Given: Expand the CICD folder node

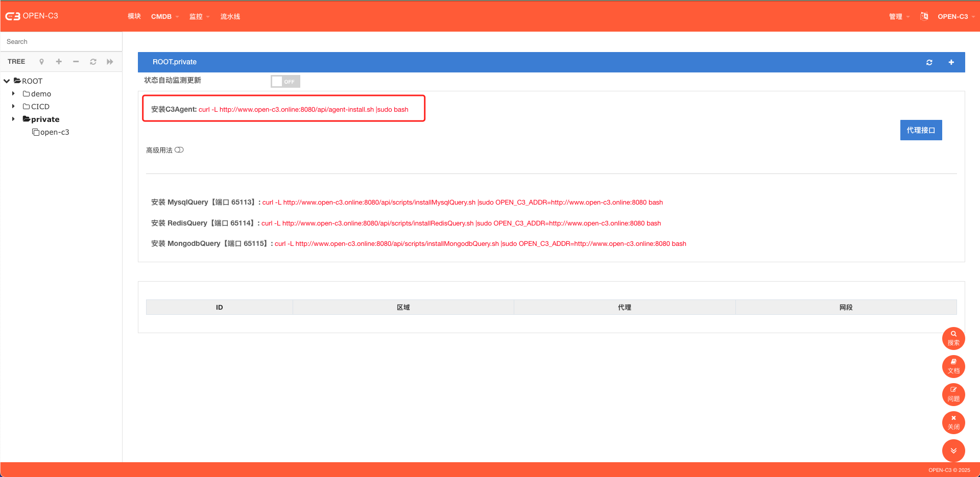Looking at the screenshot, I should coord(13,107).
